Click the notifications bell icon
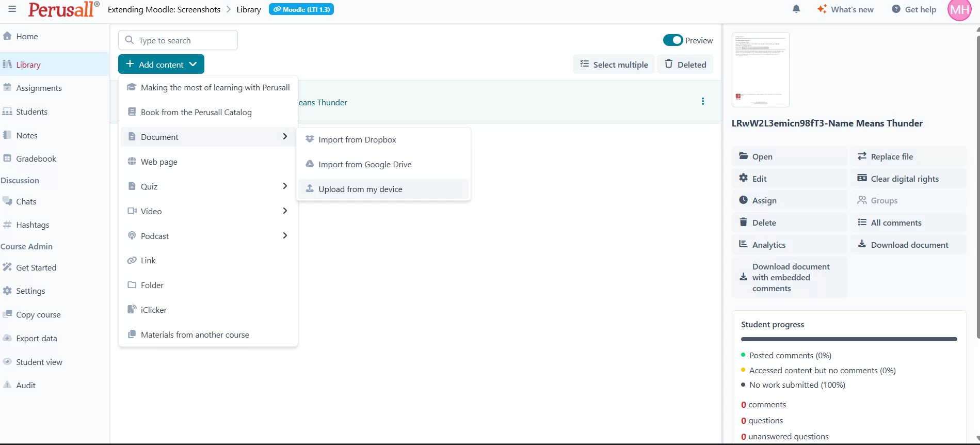 point(796,9)
